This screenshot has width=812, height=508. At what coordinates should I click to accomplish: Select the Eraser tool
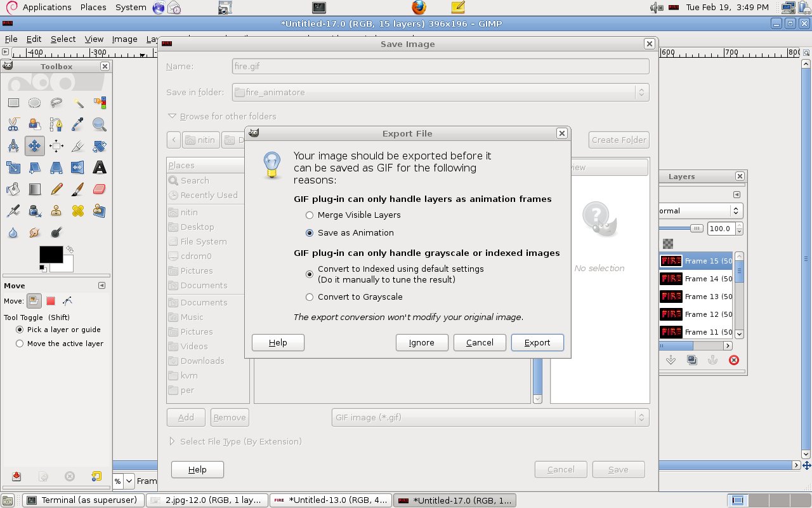99,189
